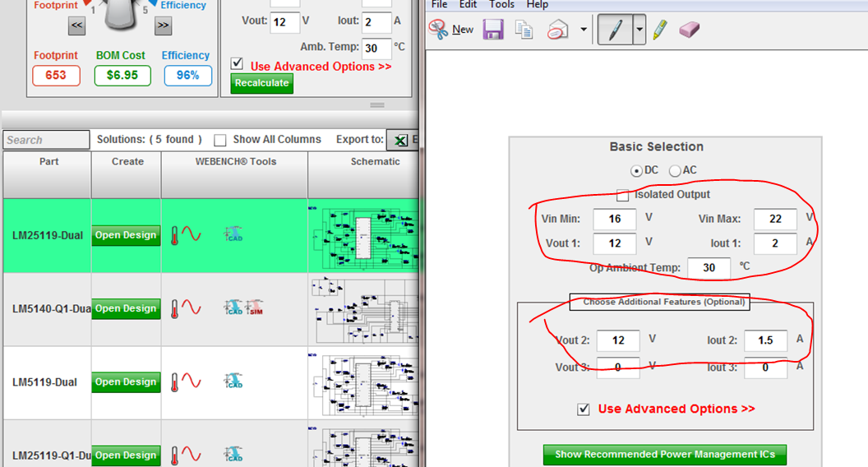Image resolution: width=868 pixels, height=467 pixels.
Task: Click the Search field in solutions table
Action: 46,140
